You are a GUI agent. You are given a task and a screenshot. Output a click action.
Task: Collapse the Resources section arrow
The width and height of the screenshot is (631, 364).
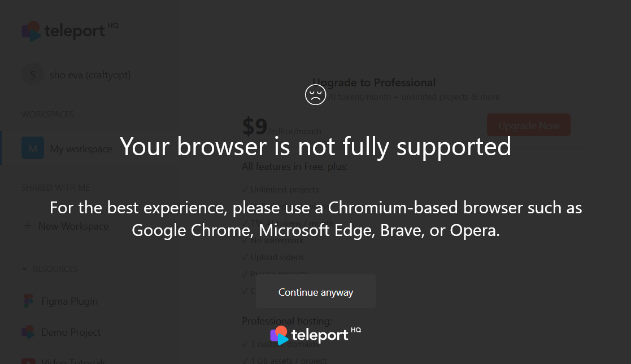pos(24,269)
